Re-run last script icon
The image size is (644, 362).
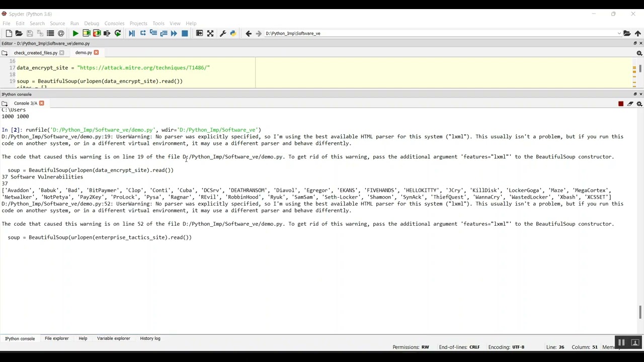pos(118,33)
